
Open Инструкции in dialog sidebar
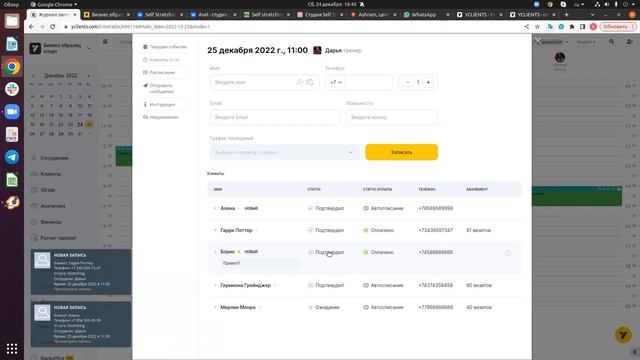pos(159,104)
